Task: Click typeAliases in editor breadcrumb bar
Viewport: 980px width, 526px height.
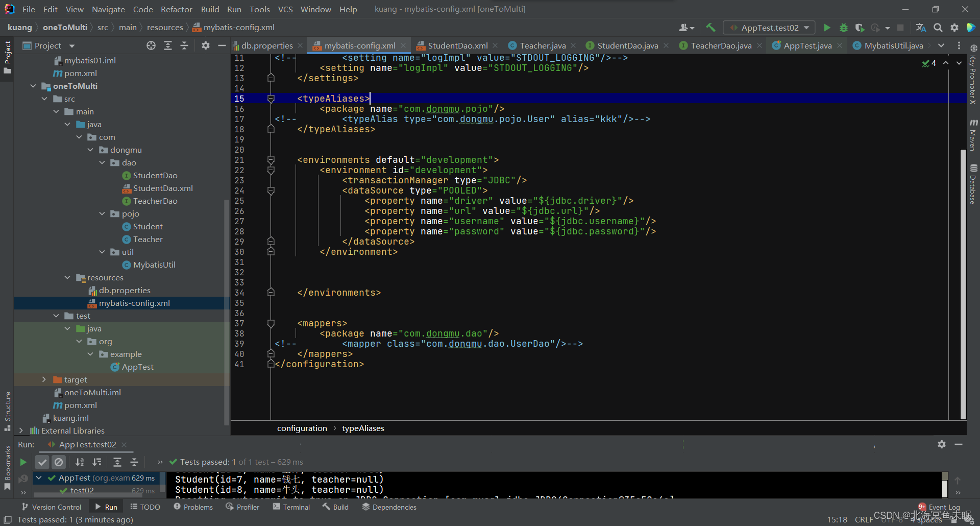Action: (363, 428)
